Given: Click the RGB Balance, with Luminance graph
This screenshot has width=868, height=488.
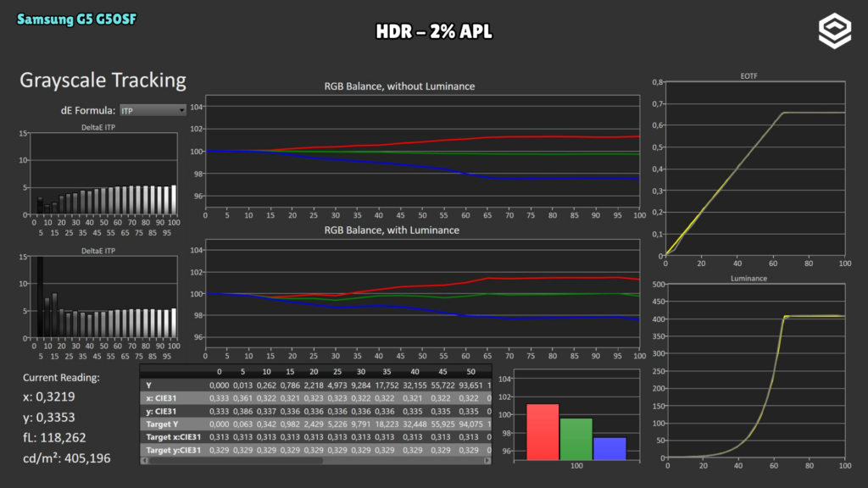Looking at the screenshot, I should [422, 294].
